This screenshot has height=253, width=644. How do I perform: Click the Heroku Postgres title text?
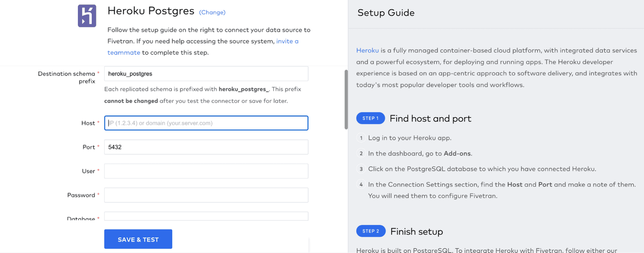[151, 11]
